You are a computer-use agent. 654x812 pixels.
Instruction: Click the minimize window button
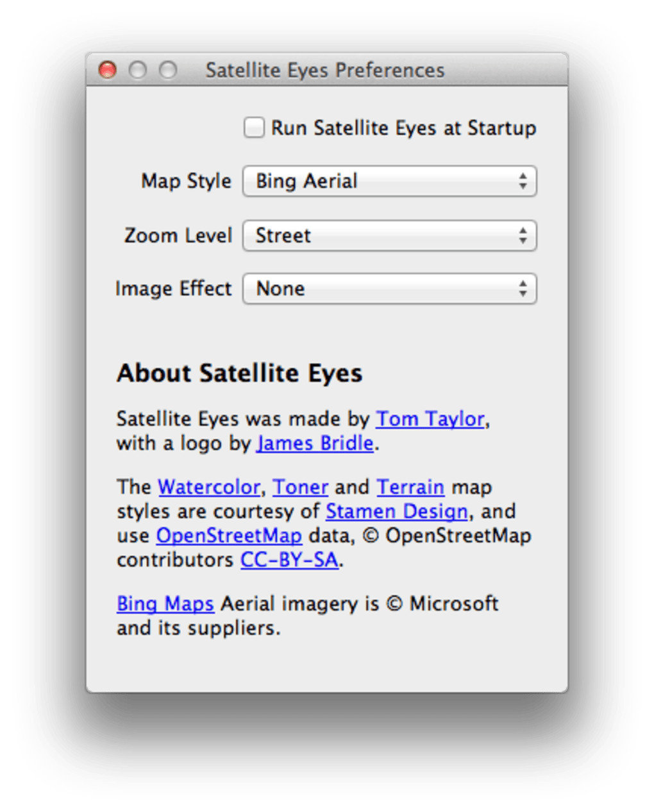pos(137,70)
